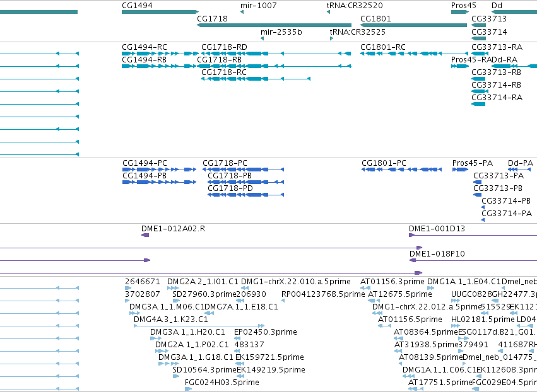Select EST AT01156.5prime
Image resolution: width=537 pixels, height=392 pixels.
[x=384, y=326]
